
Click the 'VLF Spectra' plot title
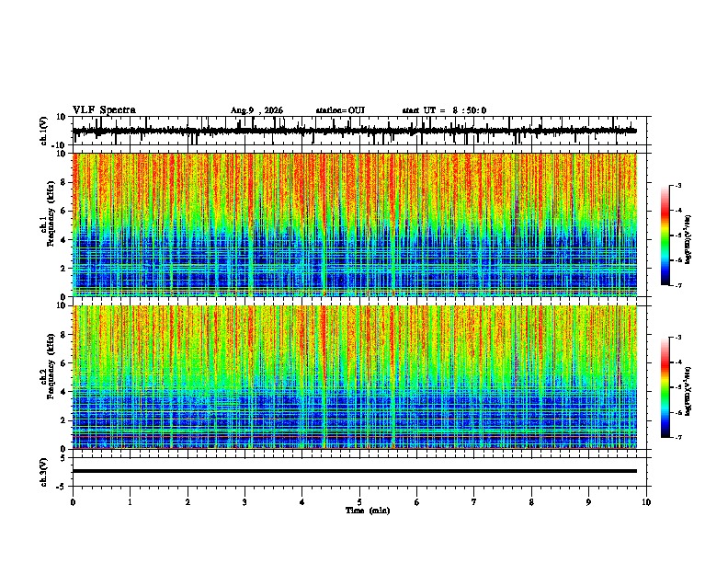pyautogui.click(x=104, y=110)
